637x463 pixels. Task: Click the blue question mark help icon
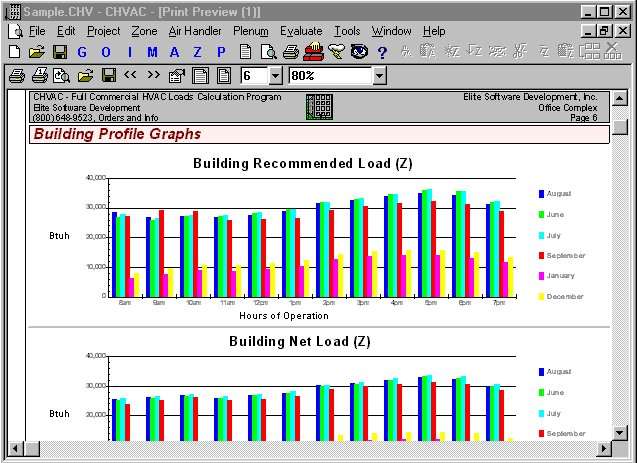[x=382, y=51]
